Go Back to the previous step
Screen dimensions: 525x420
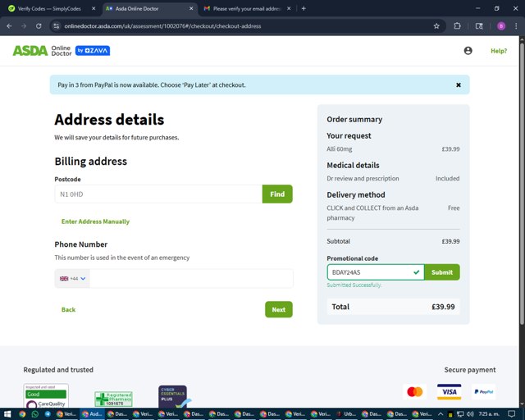68,309
